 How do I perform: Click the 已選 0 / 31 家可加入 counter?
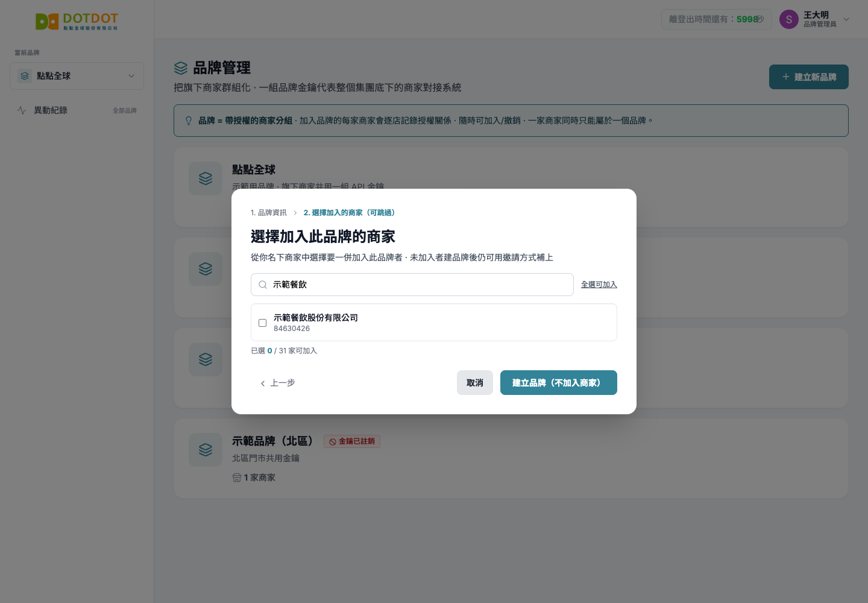click(284, 351)
